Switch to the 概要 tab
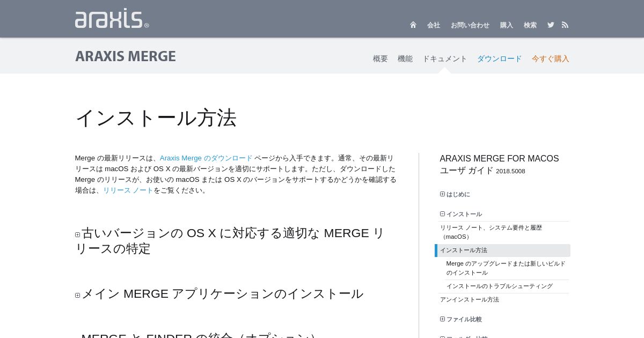 pyautogui.click(x=380, y=58)
